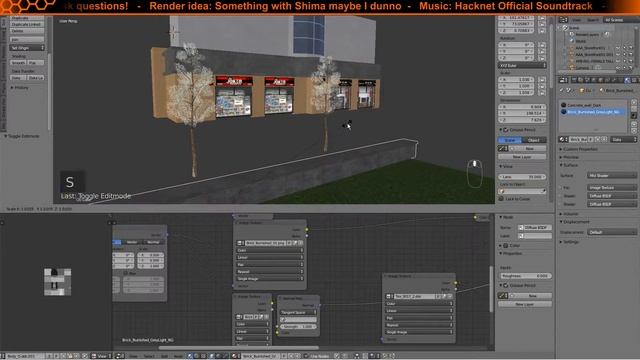The width and height of the screenshot is (640, 360).
Task: Hide AAA_StoreFront01 with its eye icon
Action: pyautogui.click(x=618, y=48)
